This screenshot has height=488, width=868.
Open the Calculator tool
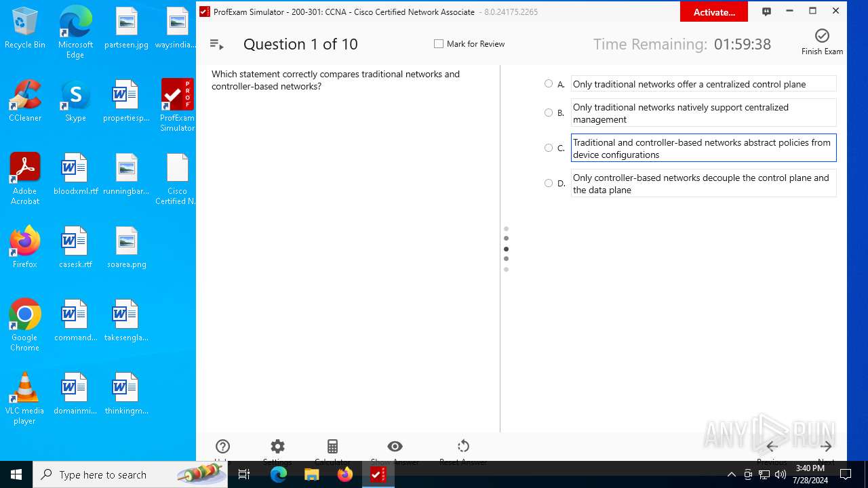tap(332, 446)
